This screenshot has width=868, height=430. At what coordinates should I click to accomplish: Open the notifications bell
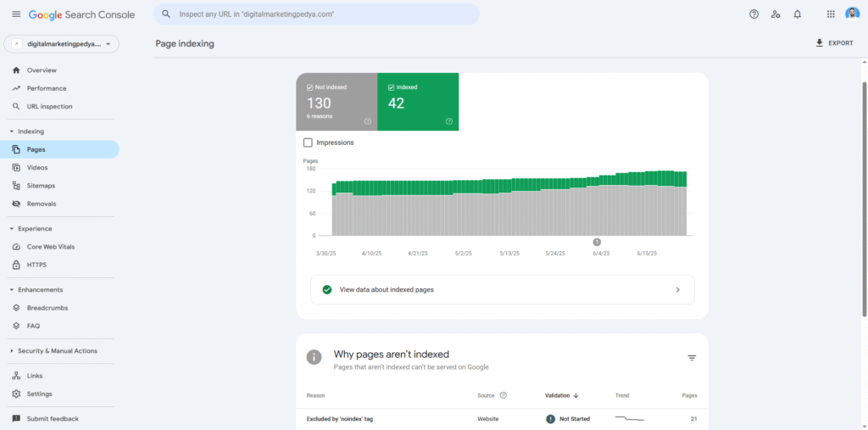[797, 14]
